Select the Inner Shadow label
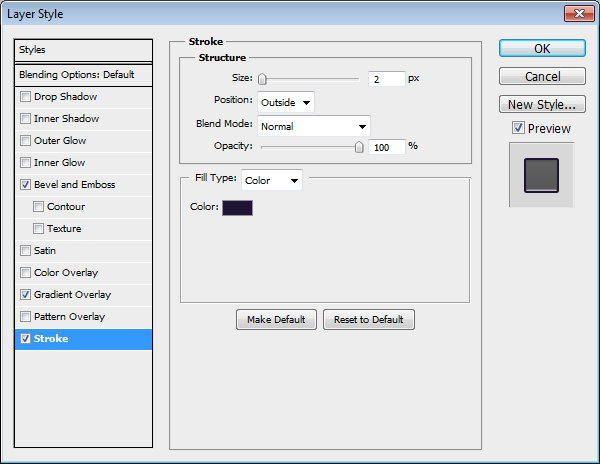This screenshot has width=600, height=464. pyautogui.click(x=67, y=119)
